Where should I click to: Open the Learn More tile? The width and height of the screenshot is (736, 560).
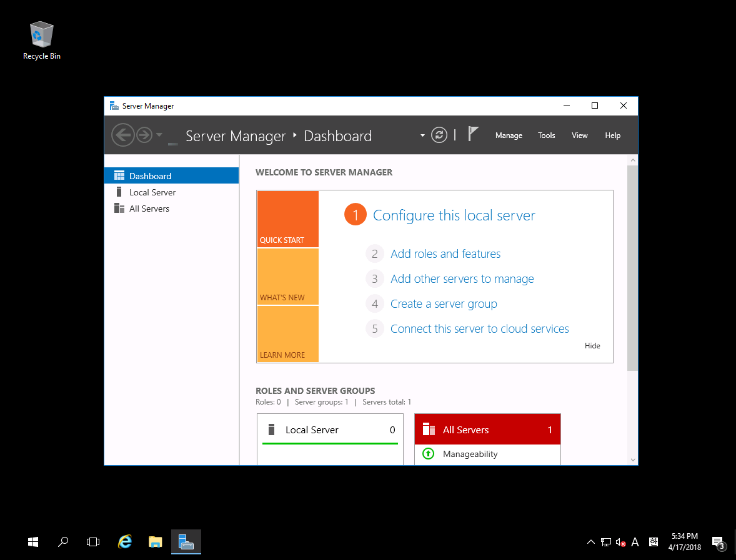pos(288,334)
